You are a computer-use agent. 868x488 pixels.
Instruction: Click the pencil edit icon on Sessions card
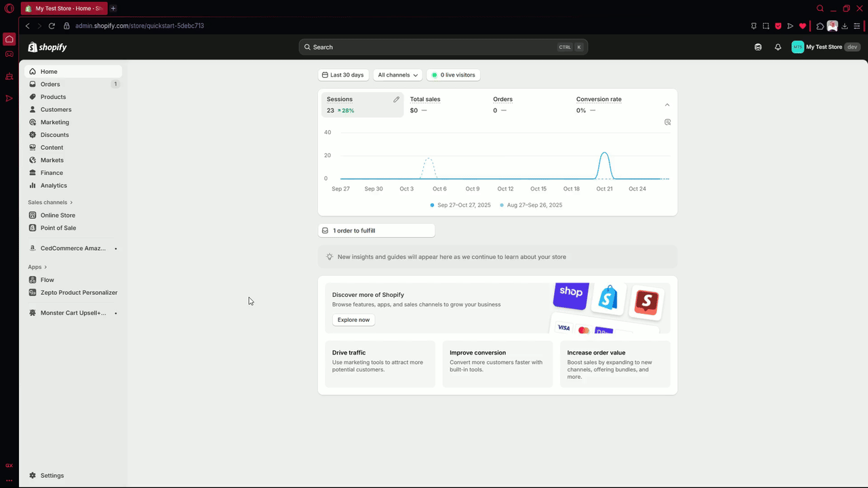(x=397, y=100)
